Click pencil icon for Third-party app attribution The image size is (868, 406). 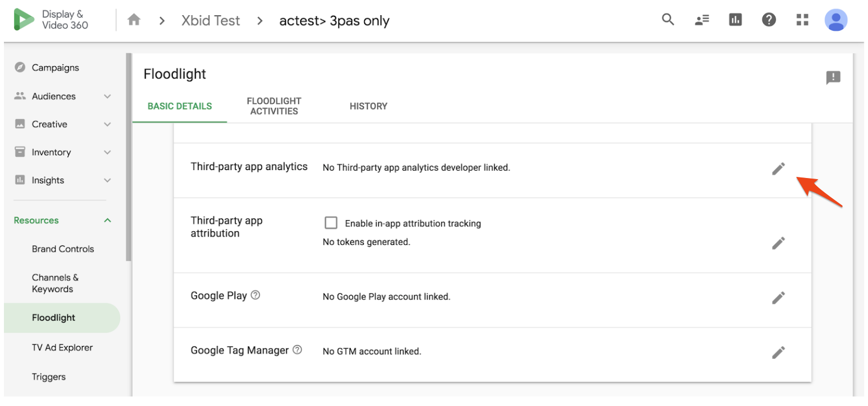point(778,243)
